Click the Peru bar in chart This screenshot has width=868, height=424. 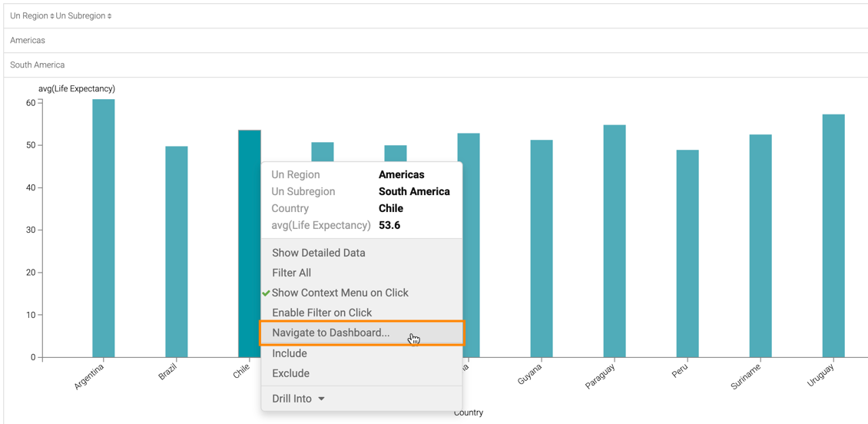click(687, 253)
